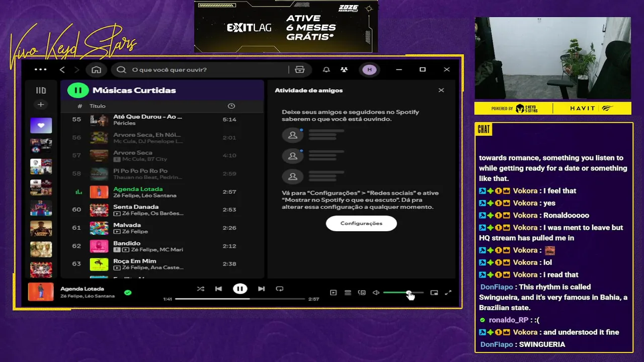Go forward with the right arrow
The height and width of the screenshot is (362, 644).
(76, 69)
